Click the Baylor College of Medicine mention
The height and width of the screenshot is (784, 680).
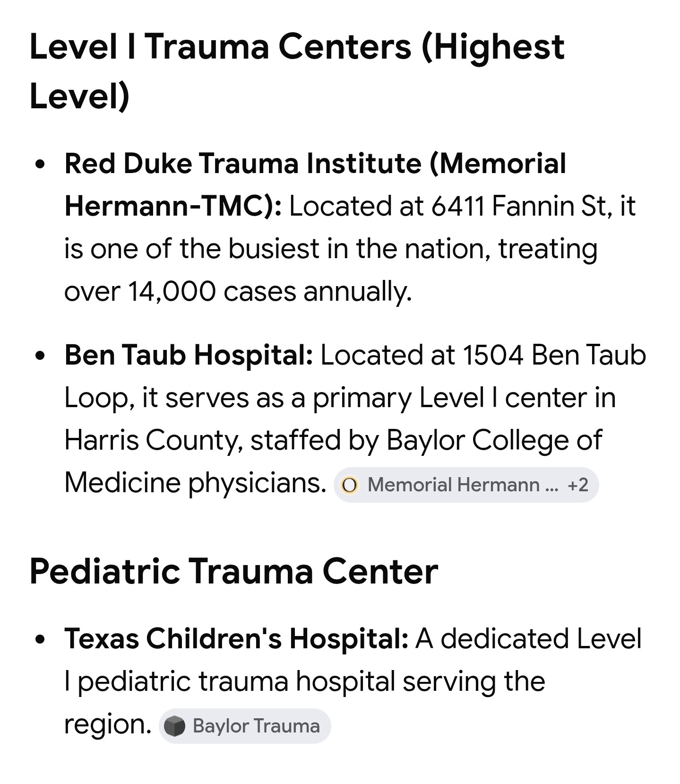tap(494, 440)
